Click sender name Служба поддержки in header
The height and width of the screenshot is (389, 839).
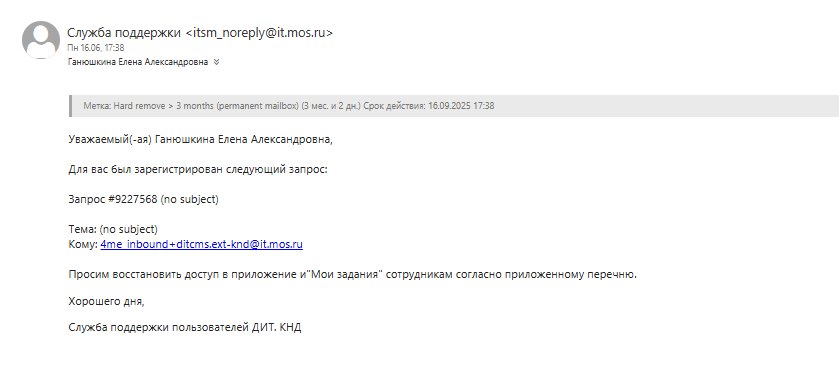click(x=124, y=33)
